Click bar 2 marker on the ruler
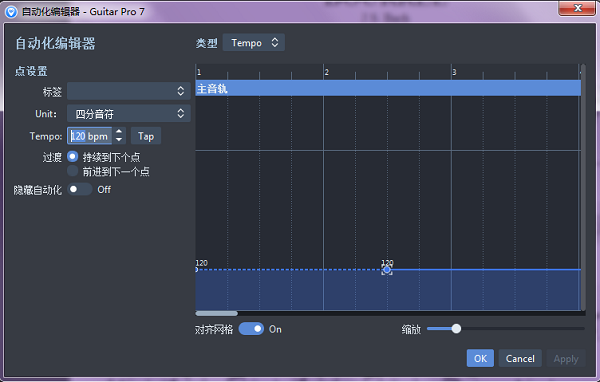 click(326, 72)
